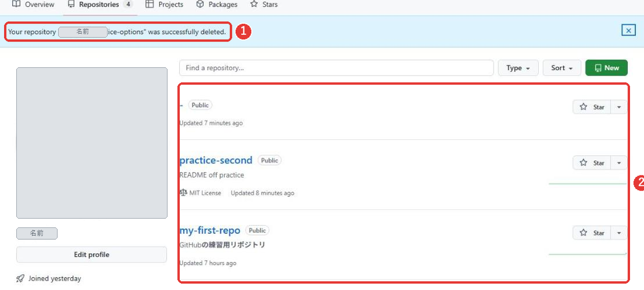Click the GitHubの練習用リポジトリ description
Screen dimensions: 644x290
click(x=222, y=245)
